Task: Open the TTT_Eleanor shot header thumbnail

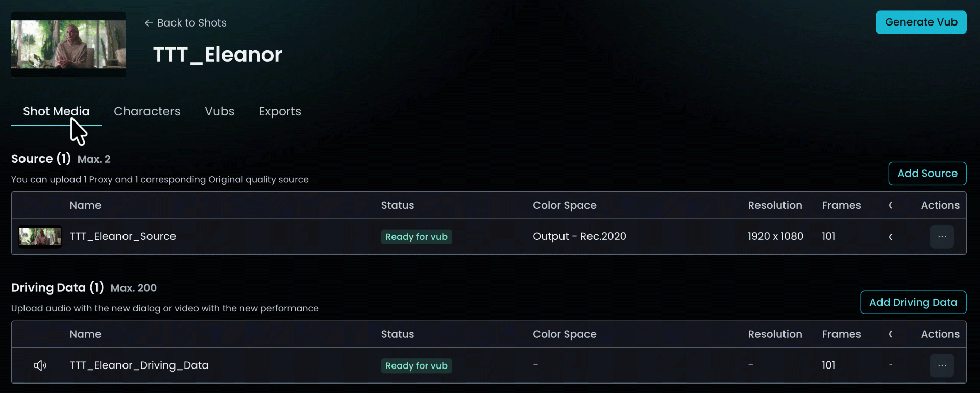Action: (x=68, y=44)
